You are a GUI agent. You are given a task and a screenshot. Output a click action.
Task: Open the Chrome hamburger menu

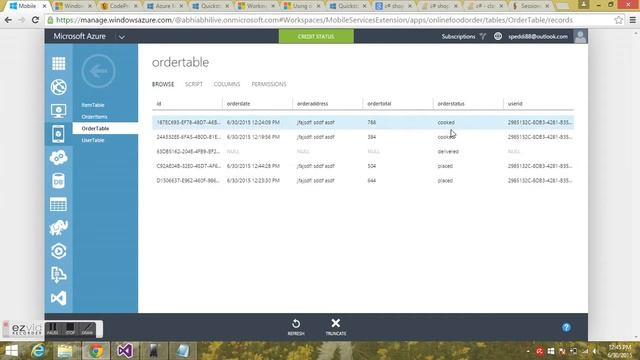(x=633, y=20)
